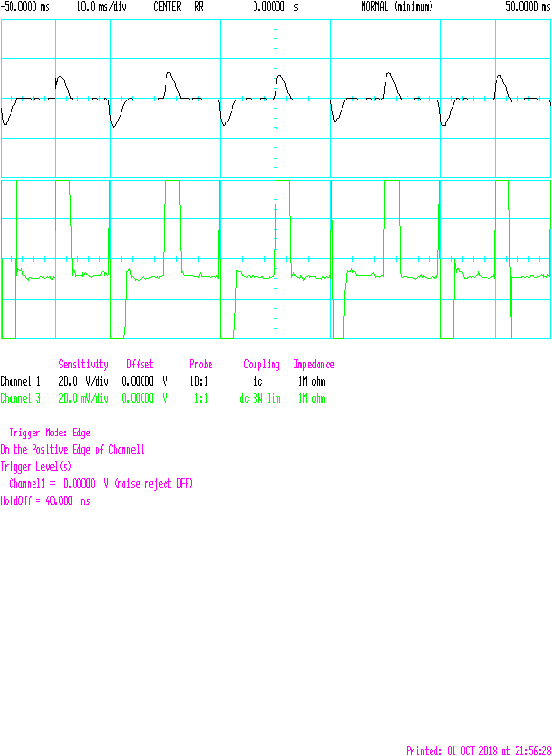Viewport: 552px width, 756px height.
Task: Select the -50.0000 ms start time label
Action: (25, 8)
